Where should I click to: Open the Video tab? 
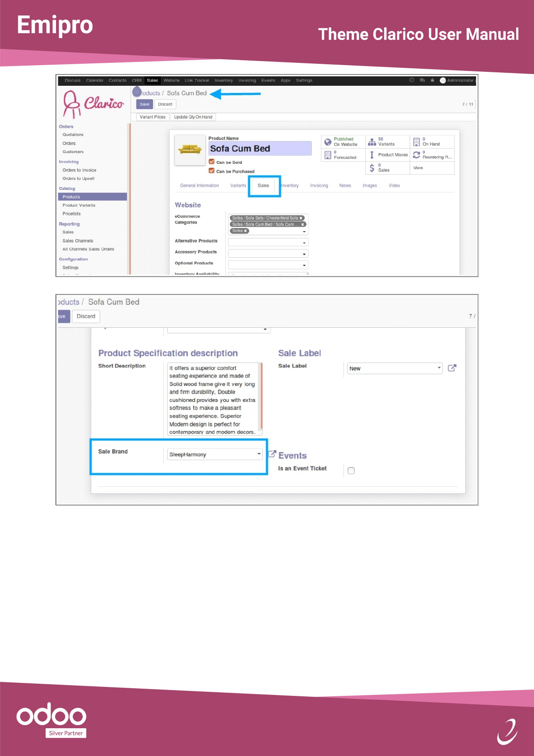click(x=394, y=185)
